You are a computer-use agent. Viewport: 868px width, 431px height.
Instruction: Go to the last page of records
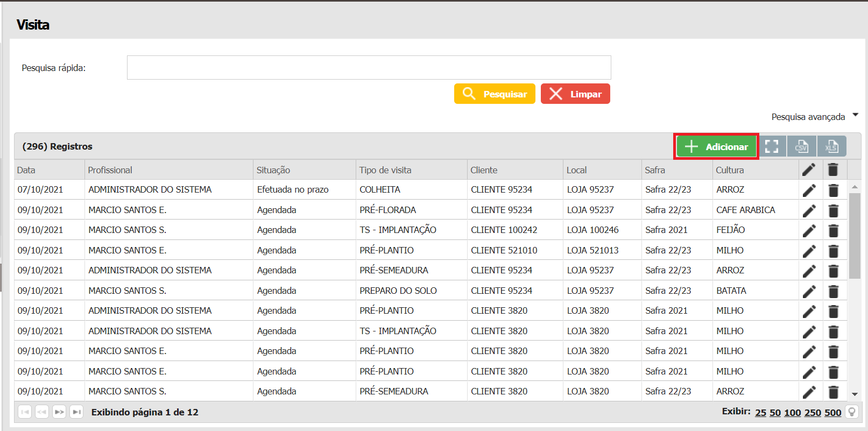[x=77, y=412]
